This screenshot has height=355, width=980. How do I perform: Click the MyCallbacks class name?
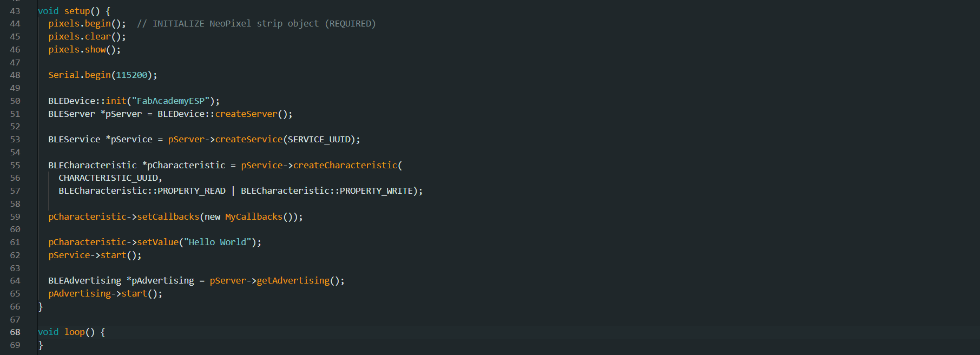pos(254,217)
